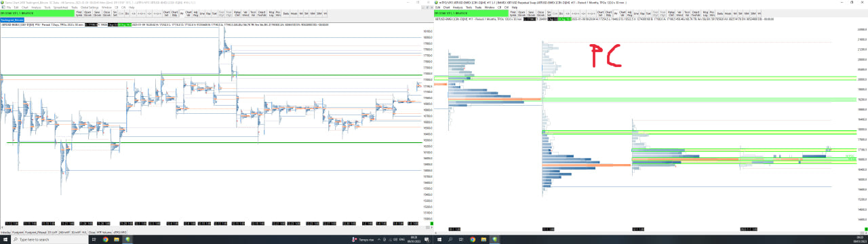The height and width of the screenshot is (244, 868).
Task: Click Save Cbook in left window toolbar
Action: click(x=97, y=14)
